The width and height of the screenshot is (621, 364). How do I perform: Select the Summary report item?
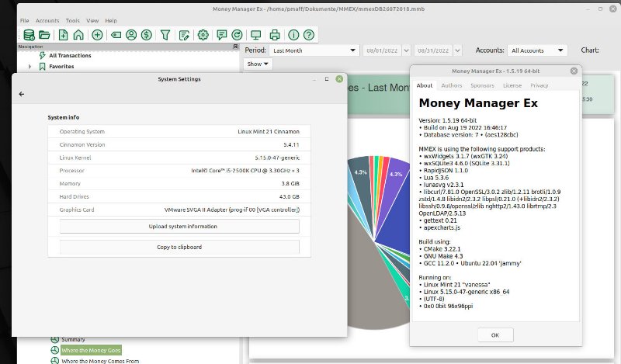coord(73,339)
